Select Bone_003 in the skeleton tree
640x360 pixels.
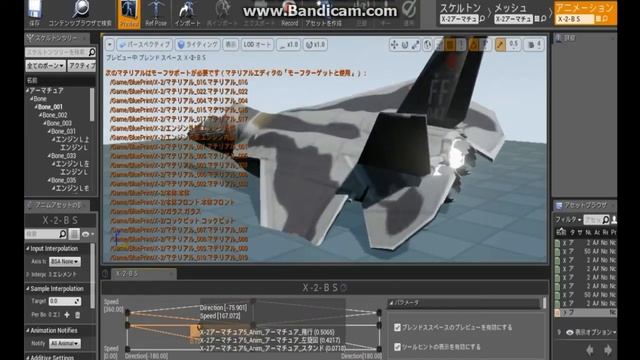tap(59, 123)
